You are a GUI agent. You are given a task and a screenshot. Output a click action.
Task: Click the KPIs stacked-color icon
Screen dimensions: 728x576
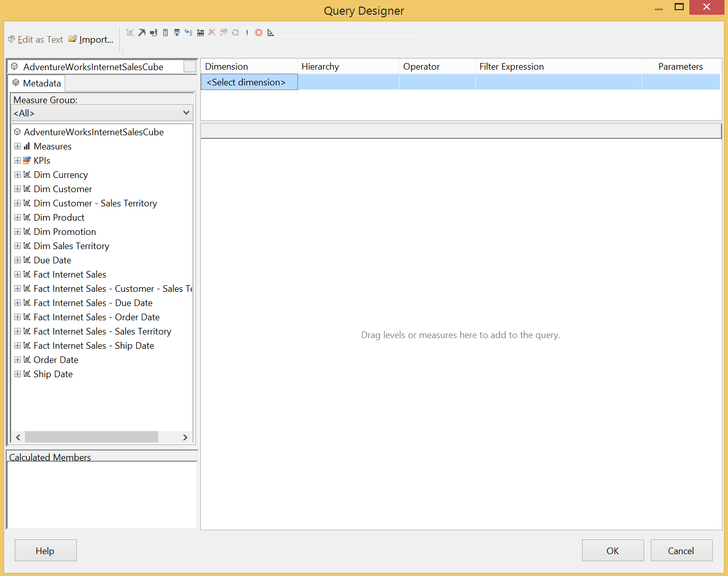[x=27, y=161]
